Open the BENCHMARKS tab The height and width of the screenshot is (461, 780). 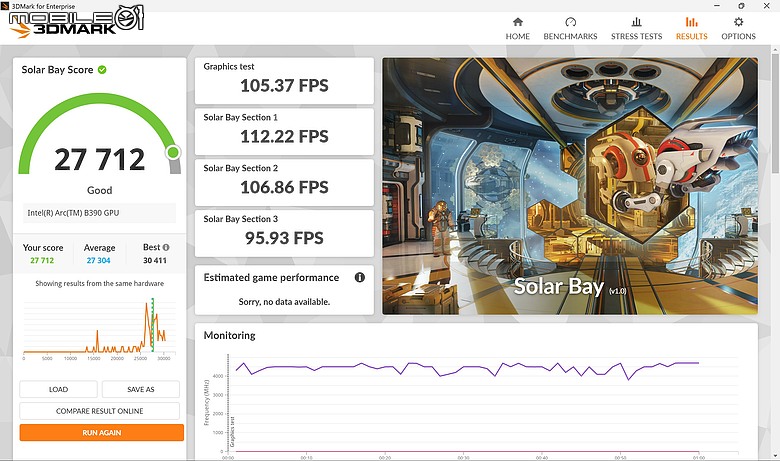pyautogui.click(x=570, y=29)
